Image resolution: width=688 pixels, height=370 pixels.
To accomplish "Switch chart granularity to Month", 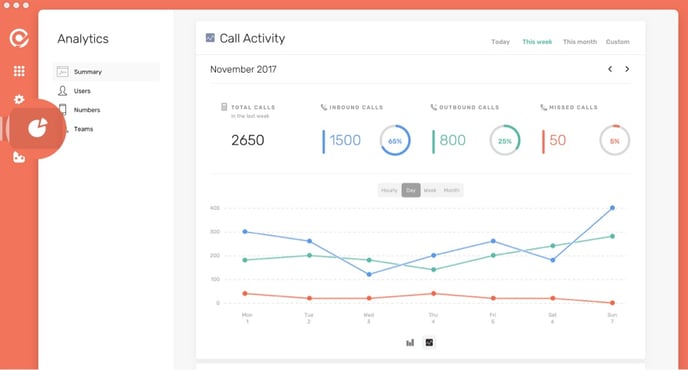I will click(452, 190).
